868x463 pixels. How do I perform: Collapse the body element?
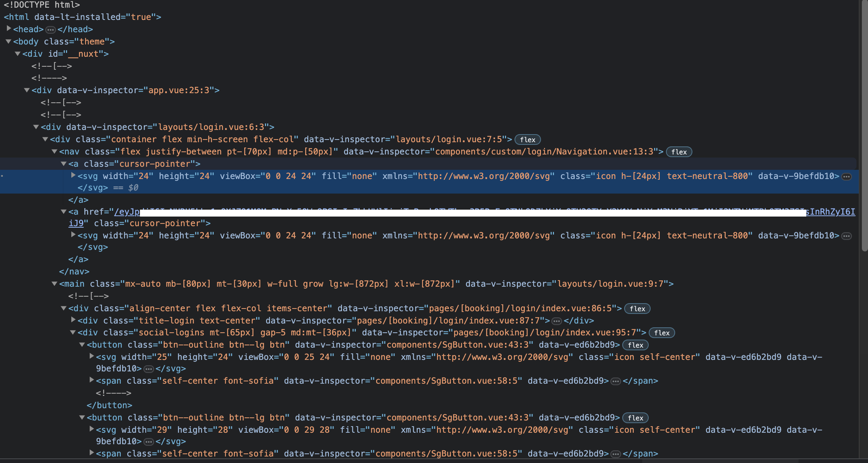pos(8,41)
